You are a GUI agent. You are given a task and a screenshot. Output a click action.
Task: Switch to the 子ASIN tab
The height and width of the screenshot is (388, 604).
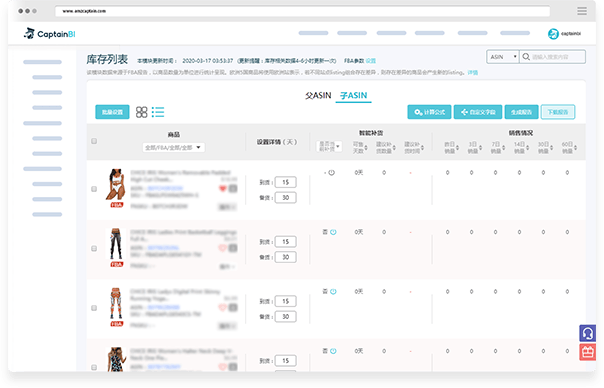tap(354, 95)
